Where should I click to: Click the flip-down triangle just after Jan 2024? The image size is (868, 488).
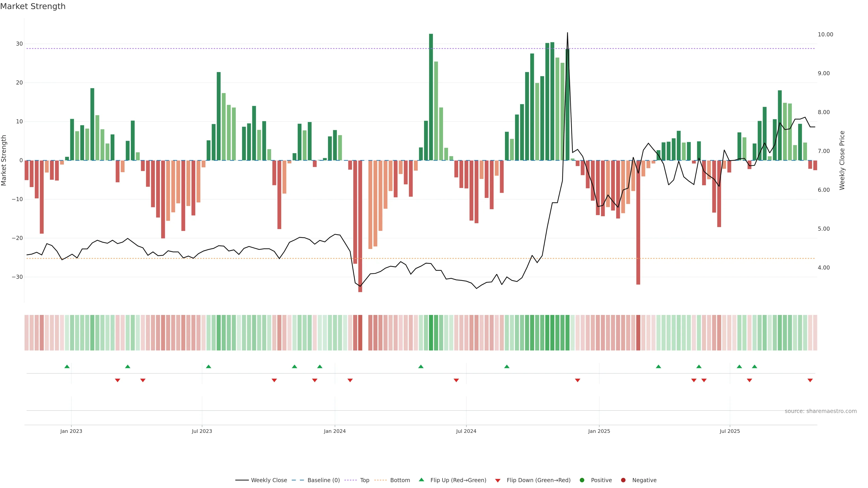pos(350,380)
